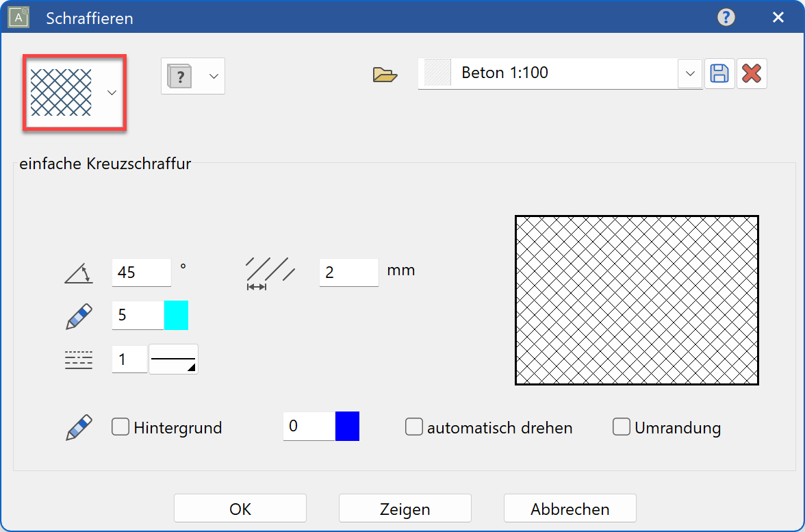805x532 pixels.
Task: Click the line type icon
Action: pyautogui.click(x=78, y=359)
